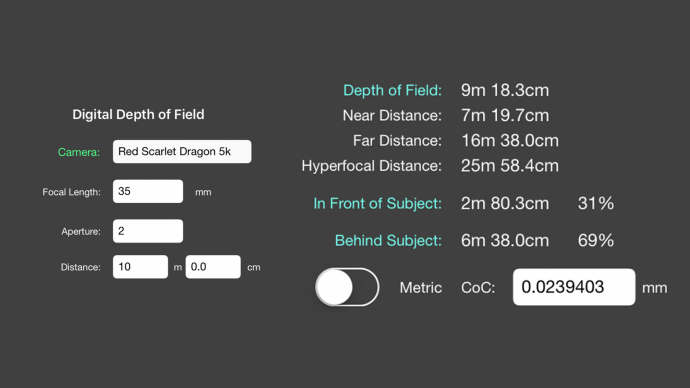This screenshot has width=690, height=388.
Task: Click the Depth of Field value 9m 18.3cm
Action: [x=505, y=90]
